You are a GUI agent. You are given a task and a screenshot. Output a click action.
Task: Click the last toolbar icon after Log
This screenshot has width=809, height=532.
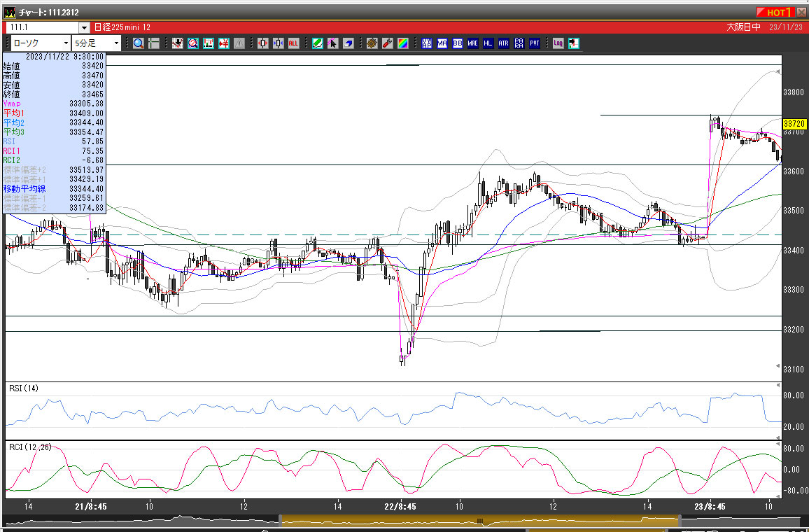[x=574, y=44]
